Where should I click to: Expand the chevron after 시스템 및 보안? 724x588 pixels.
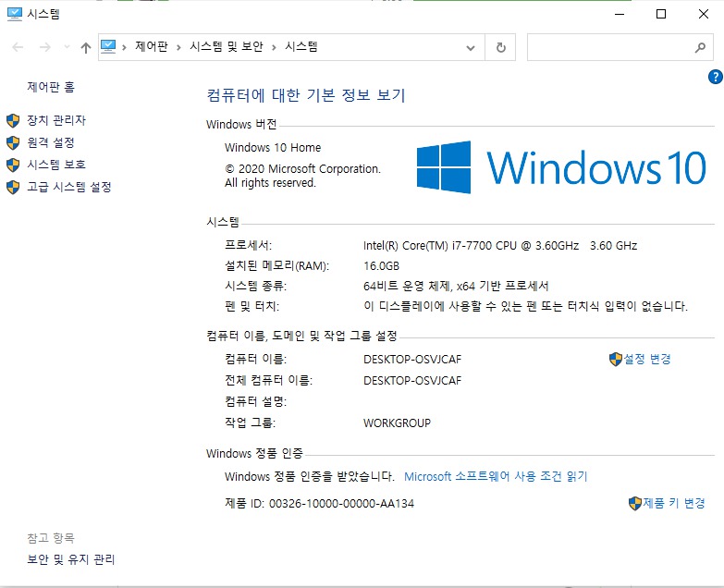click(x=275, y=47)
